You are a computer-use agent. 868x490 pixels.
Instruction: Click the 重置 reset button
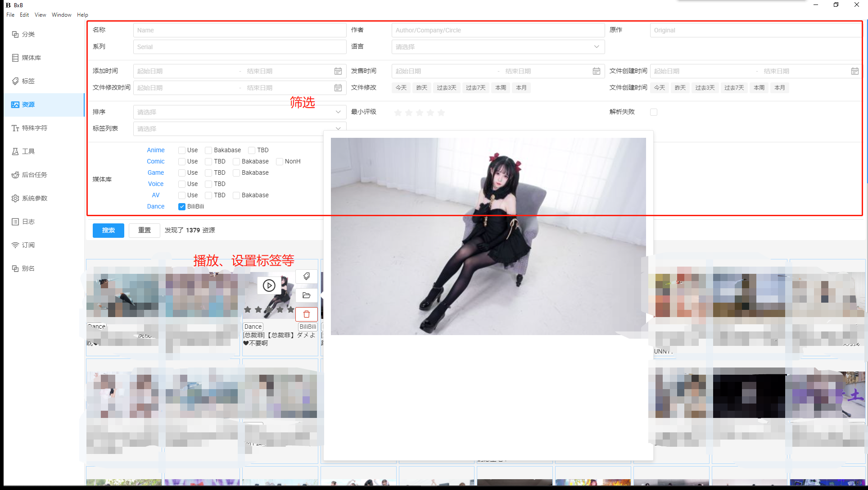click(145, 230)
